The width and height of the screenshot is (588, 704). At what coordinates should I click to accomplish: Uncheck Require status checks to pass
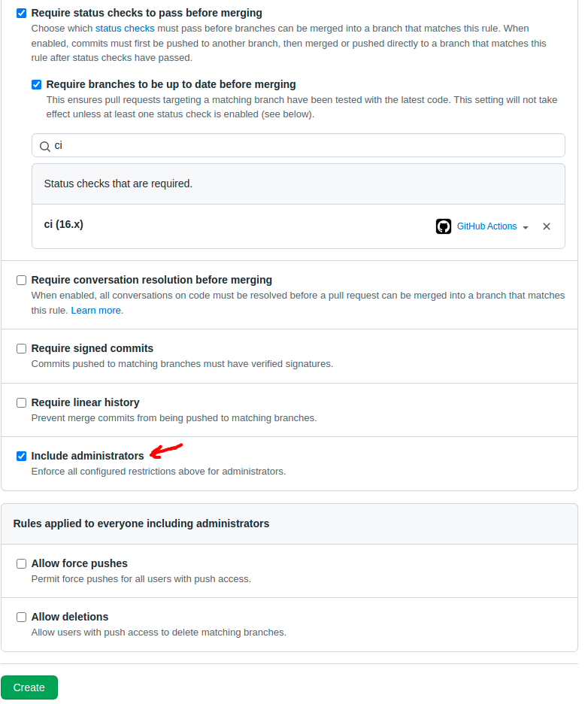click(x=22, y=13)
